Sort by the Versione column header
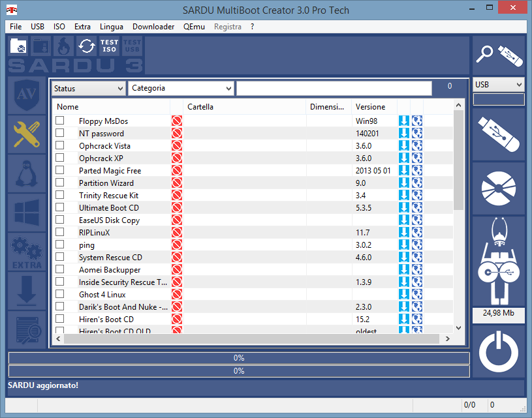 [374, 107]
